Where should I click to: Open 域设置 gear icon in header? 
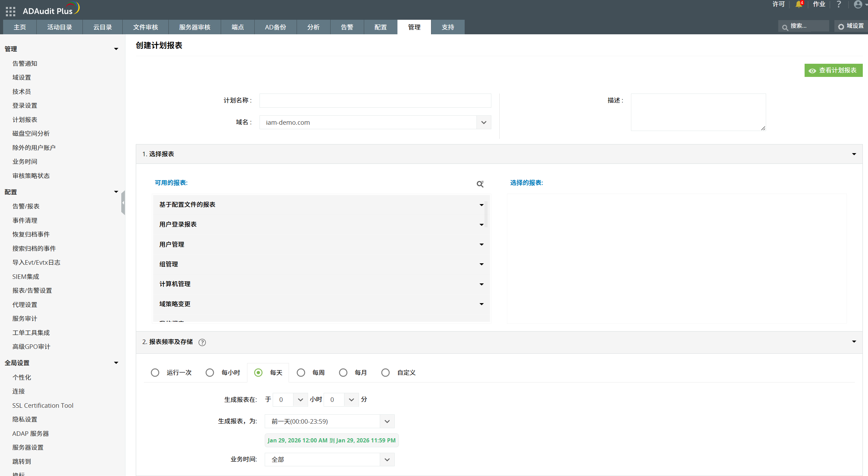(841, 27)
